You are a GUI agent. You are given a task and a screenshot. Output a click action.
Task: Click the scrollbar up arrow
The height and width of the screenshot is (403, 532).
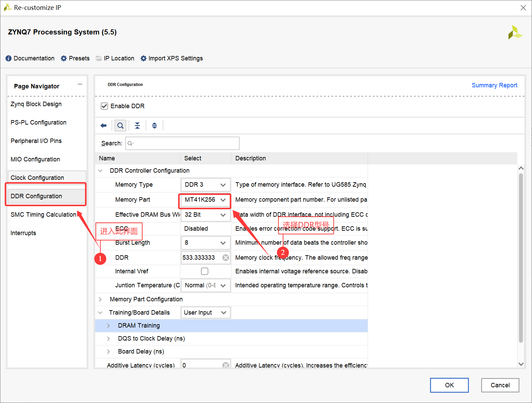click(x=521, y=168)
